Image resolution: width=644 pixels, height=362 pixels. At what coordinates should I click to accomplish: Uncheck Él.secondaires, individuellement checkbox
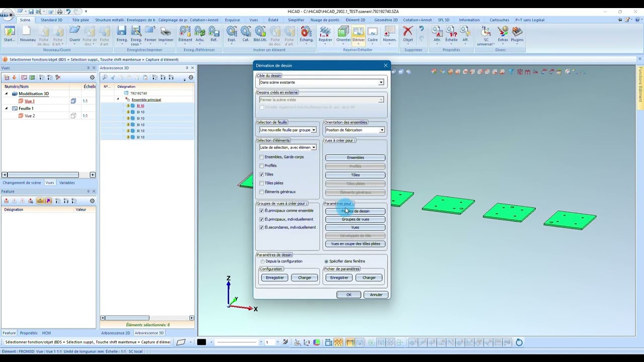click(262, 227)
